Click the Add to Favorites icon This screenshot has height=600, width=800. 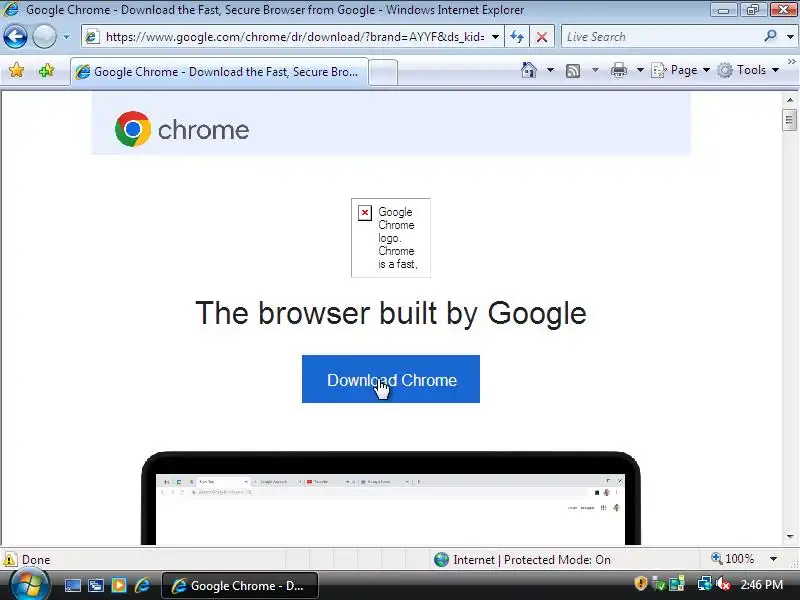click(46, 70)
